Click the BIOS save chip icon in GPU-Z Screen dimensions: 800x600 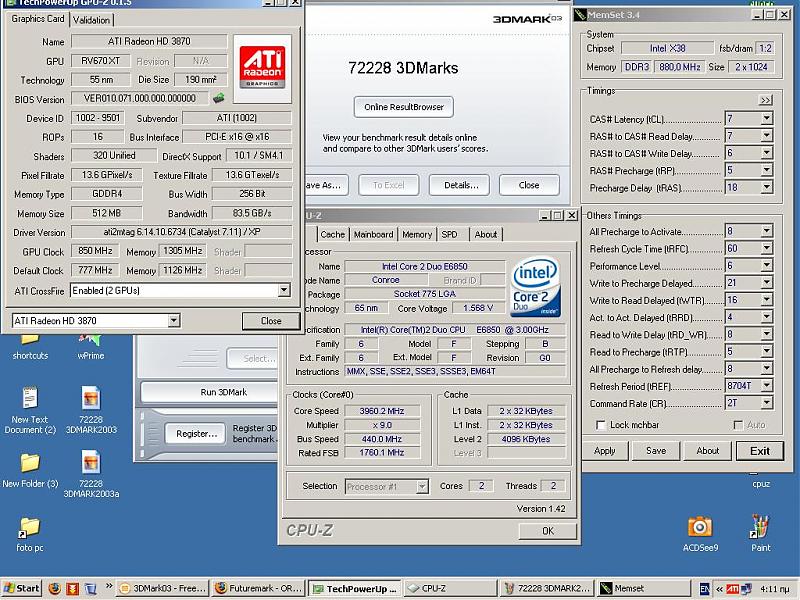pyautogui.click(x=218, y=97)
